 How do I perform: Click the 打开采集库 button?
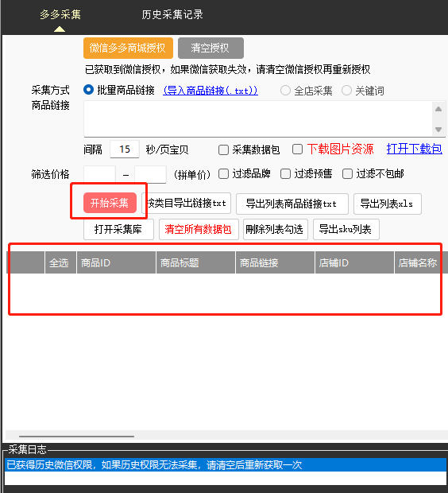coord(118,229)
